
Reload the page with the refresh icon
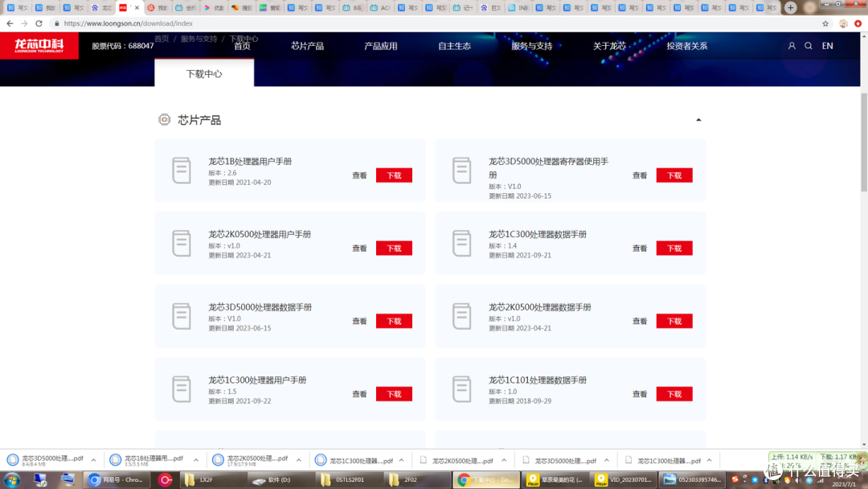tap(39, 23)
